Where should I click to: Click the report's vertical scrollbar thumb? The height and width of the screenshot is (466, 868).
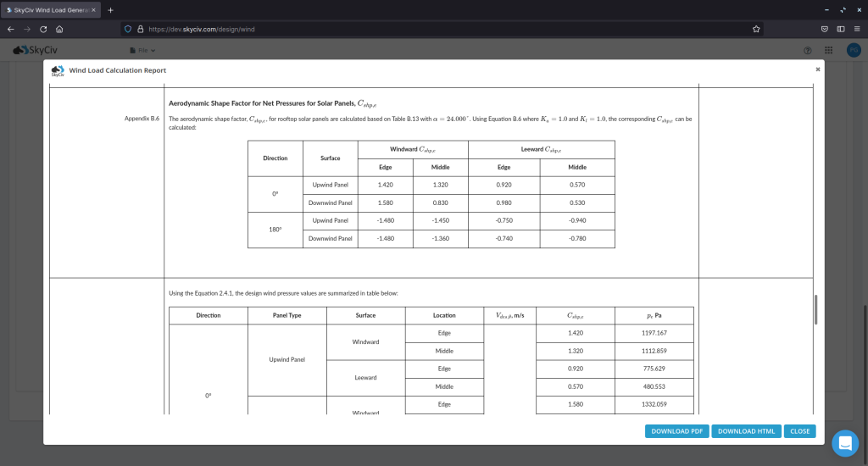point(815,310)
